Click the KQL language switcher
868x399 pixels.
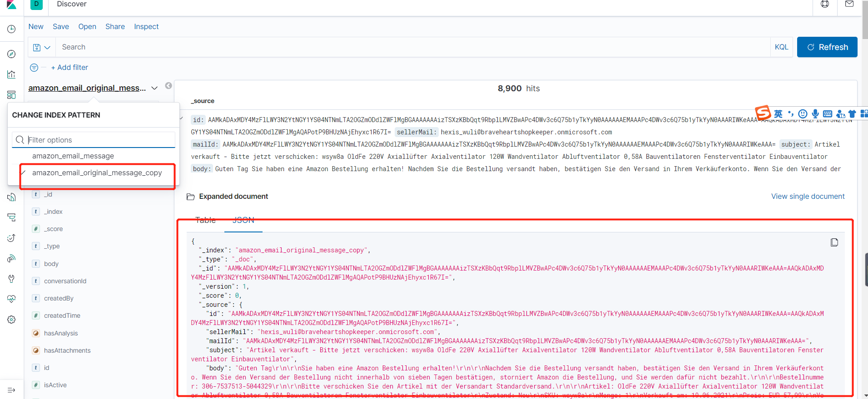[781, 47]
